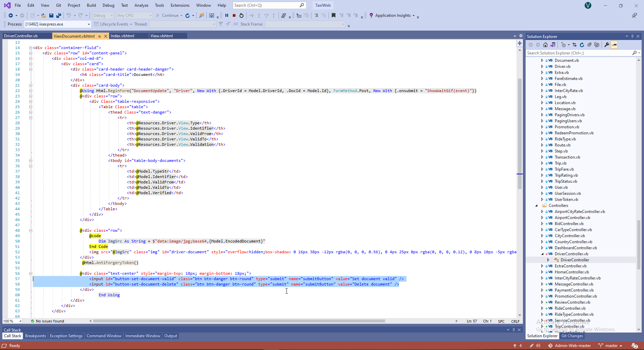Screen dimensions: 644x350
Task: Click the editor split-window handle
Action: point(520,43)
